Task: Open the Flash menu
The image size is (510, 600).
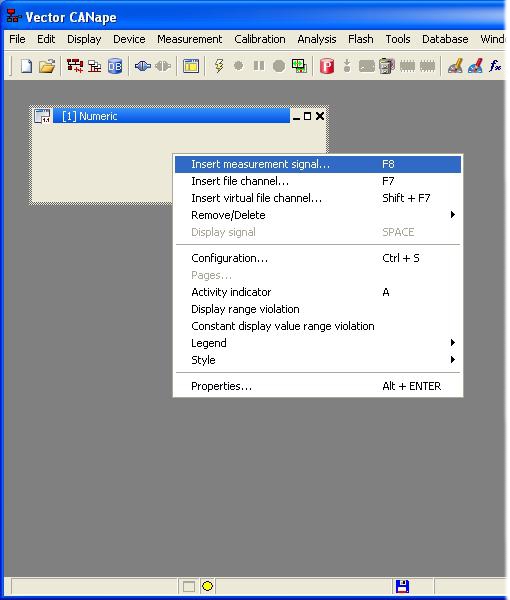Action: 360,39
